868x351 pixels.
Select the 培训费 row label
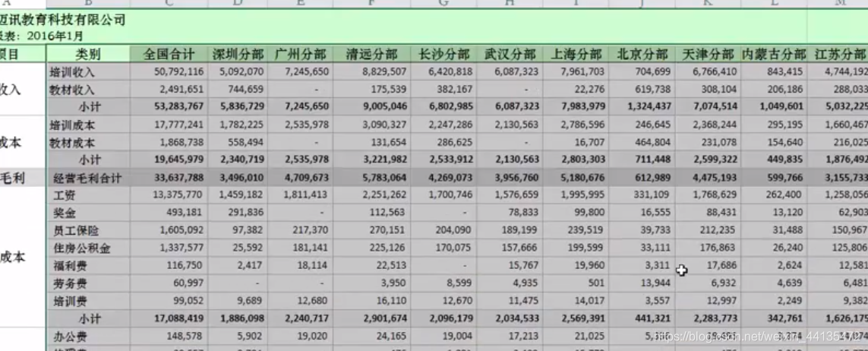click(x=89, y=302)
